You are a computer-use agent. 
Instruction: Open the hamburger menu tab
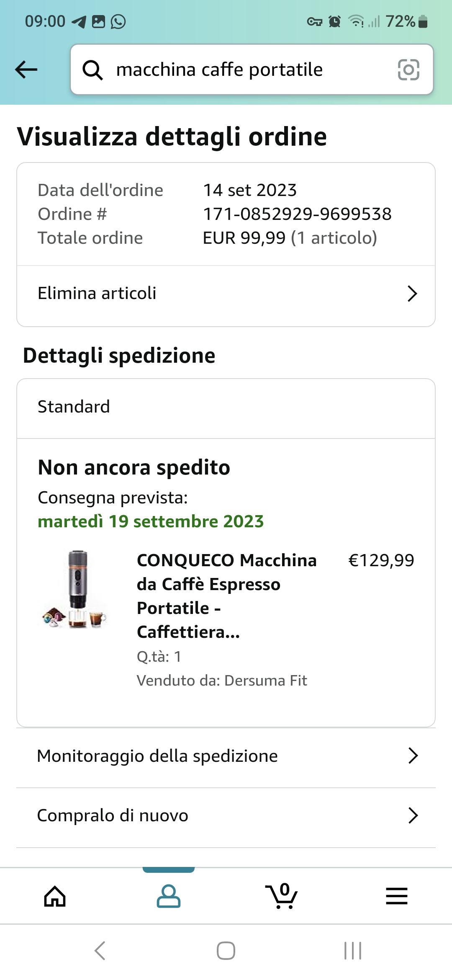click(396, 896)
